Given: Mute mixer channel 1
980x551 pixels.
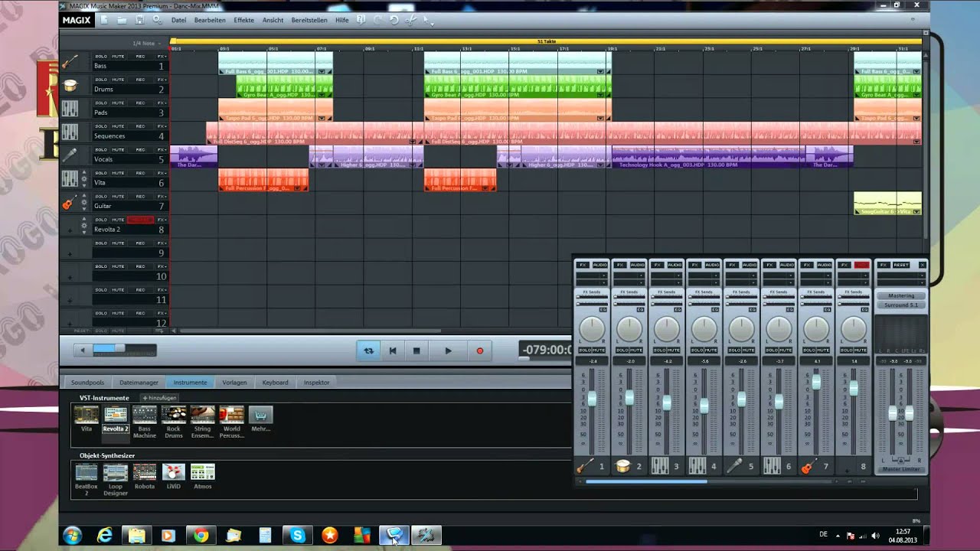Looking at the screenshot, I should click(x=599, y=350).
